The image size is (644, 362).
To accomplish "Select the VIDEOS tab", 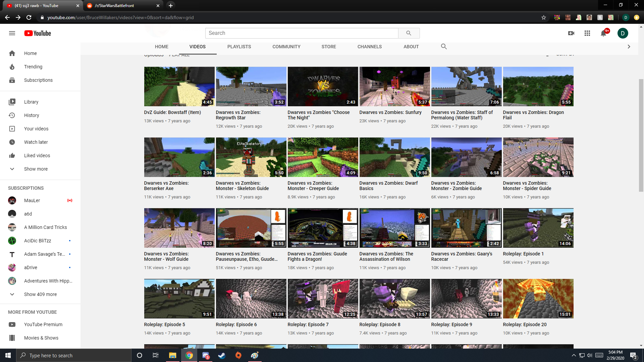I will (198, 47).
